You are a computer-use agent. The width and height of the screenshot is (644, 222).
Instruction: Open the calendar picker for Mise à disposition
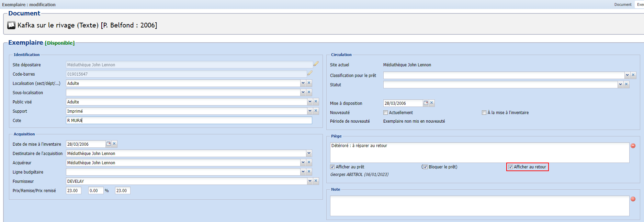pos(426,103)
